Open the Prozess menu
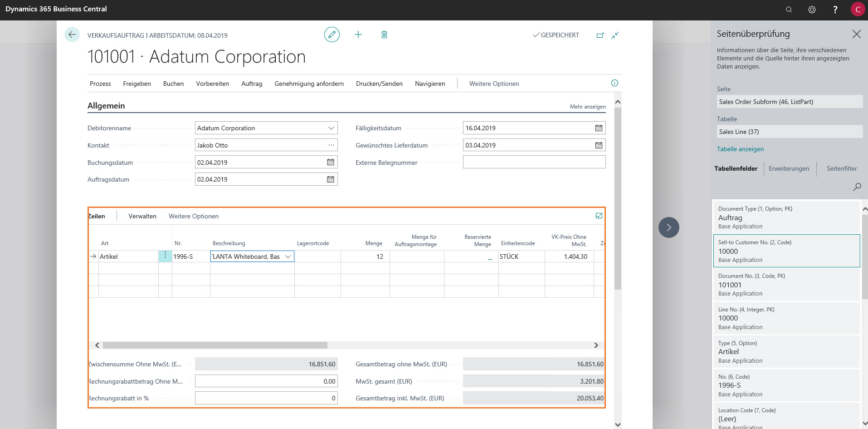This screenshot has height=429, width=868. [x=100, y=84]
